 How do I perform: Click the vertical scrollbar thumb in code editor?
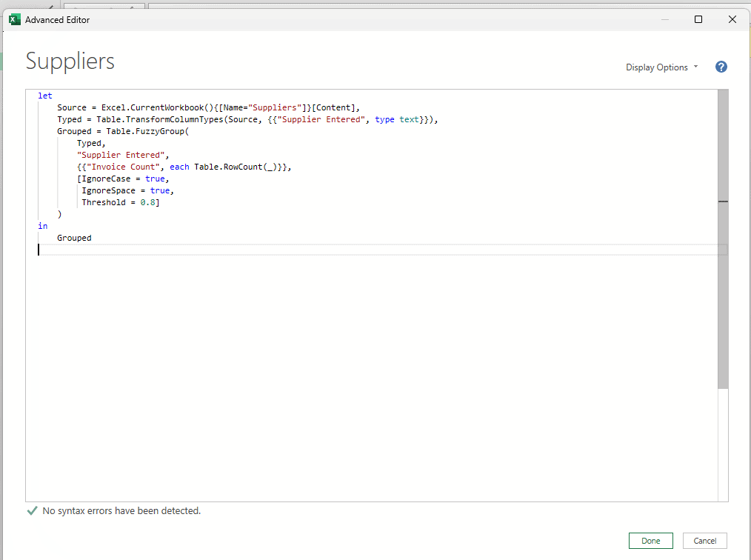[x=723, y=239]
